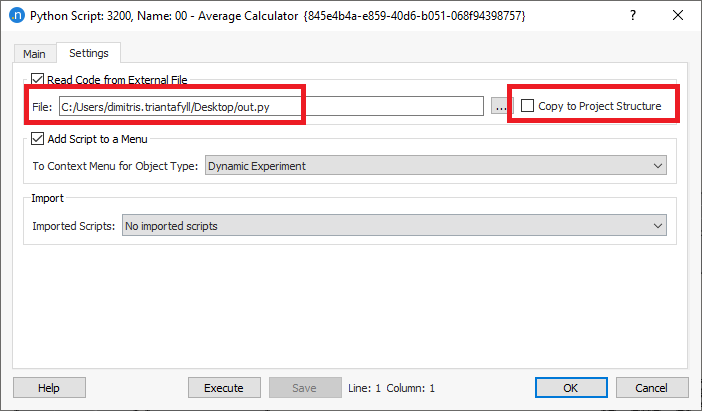Image resolution: width=702 pixels, height=411 pixels.
Task: Select the Settings tab
Action: point(89,53)
